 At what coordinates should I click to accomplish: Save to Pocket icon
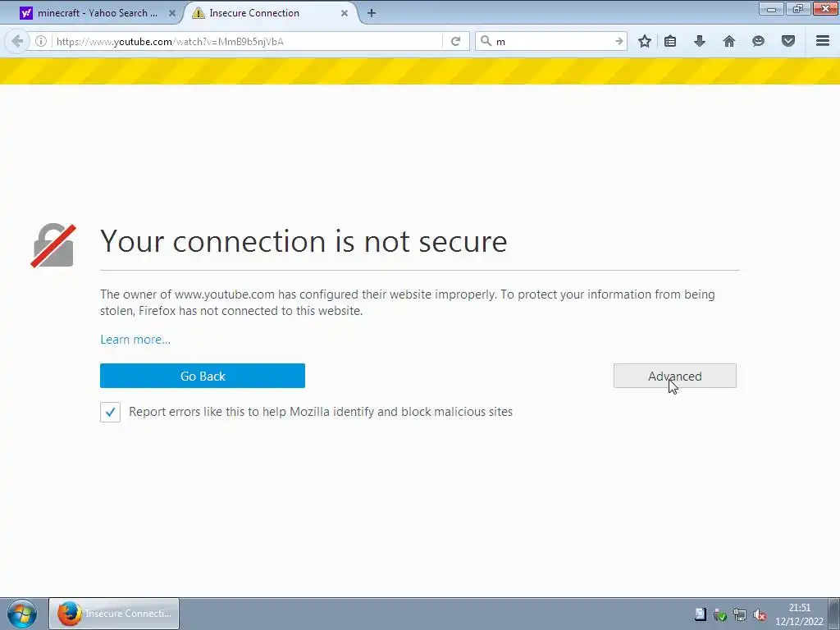click(788, 41)
